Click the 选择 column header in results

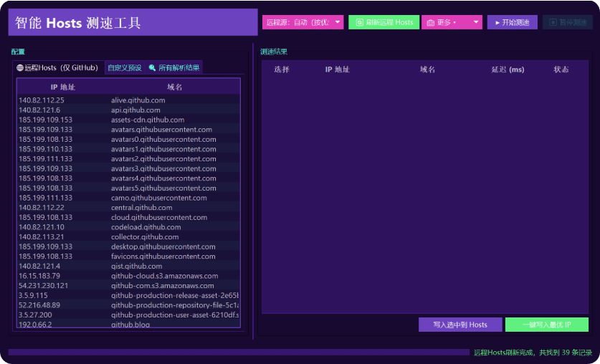click(x=282, y=70)
